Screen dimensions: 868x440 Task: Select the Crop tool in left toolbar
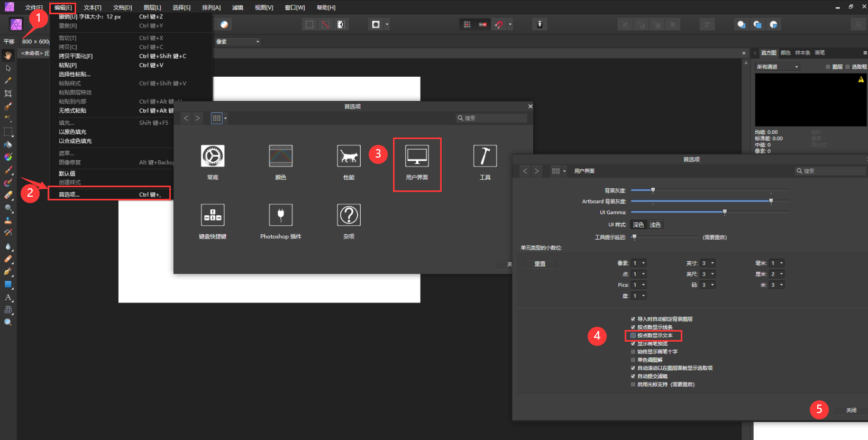pyautogui.click(x=8, y=94)
